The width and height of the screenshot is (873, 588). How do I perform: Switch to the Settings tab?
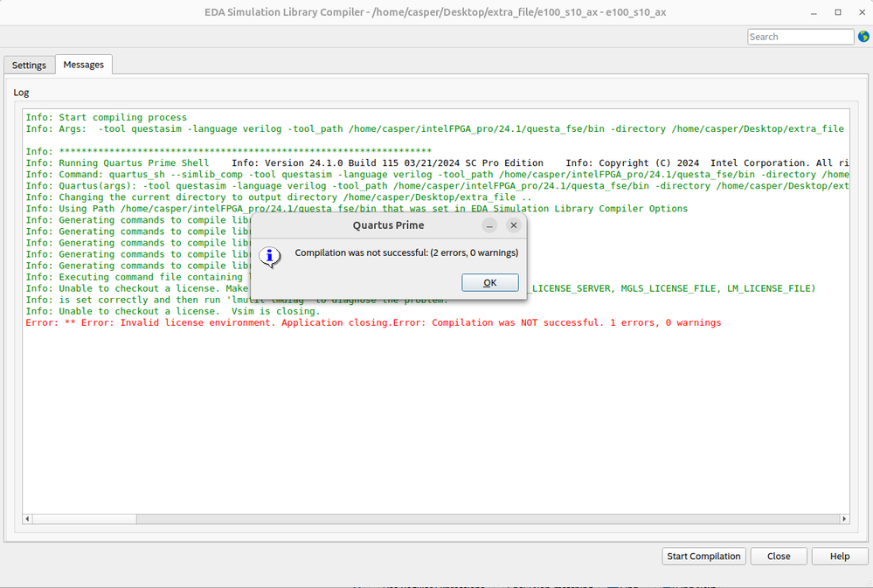(29, 66)
